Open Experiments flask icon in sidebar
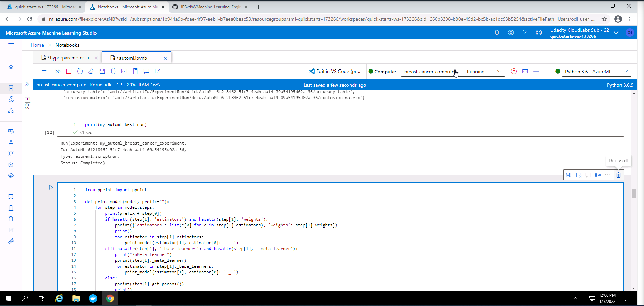Viewport: 644px width, 306px height. tap(11, 142)
